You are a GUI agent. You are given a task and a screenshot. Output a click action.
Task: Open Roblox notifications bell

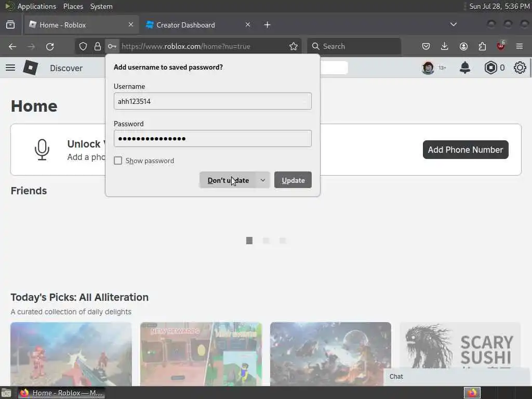pyautogui.click(x=465, y=68)
